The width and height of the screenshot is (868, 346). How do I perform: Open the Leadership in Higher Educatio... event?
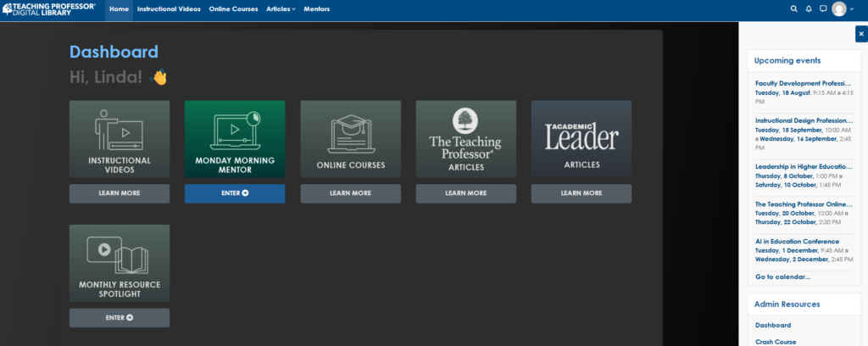pos(804,166)
